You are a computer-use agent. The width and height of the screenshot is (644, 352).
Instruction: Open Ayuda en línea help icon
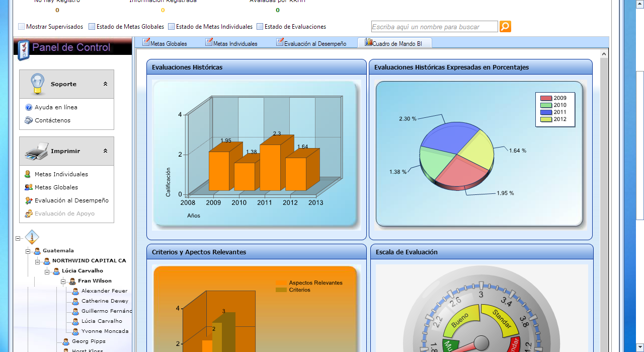point(29,107)
